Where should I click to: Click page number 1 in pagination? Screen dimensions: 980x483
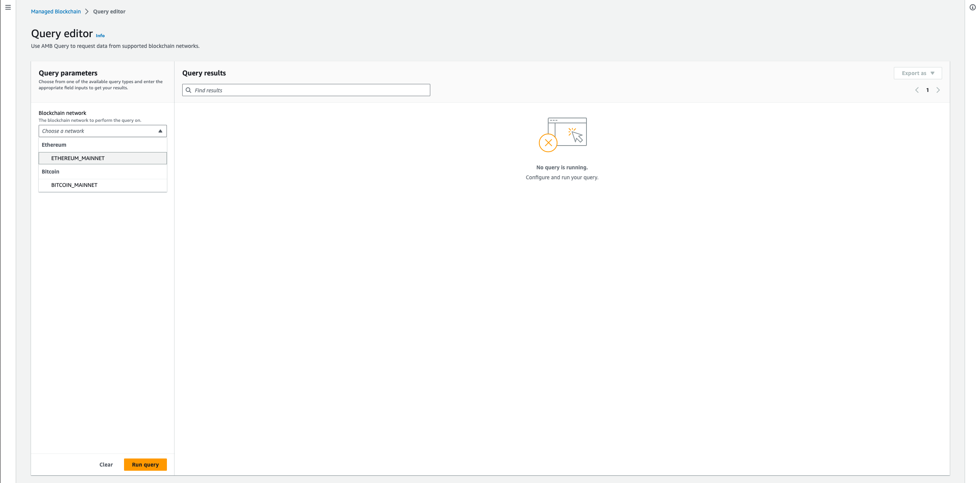(x=928, y=90)
